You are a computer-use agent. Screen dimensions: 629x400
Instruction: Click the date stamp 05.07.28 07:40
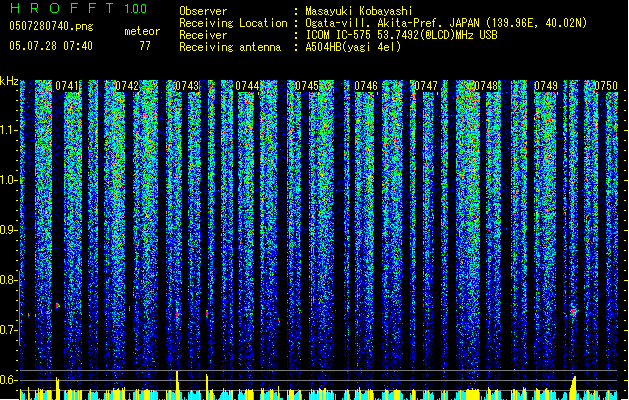51,46
